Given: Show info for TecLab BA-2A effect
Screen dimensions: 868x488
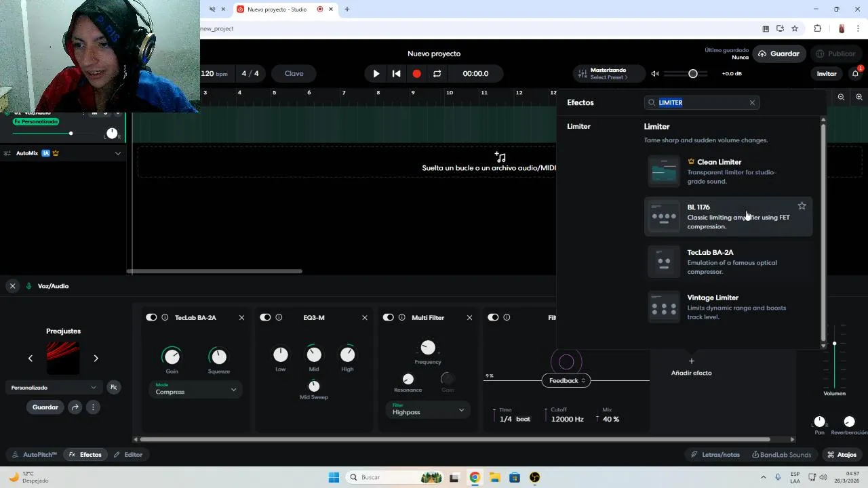Looking at the screenshot, I should (x=165, y=317).
